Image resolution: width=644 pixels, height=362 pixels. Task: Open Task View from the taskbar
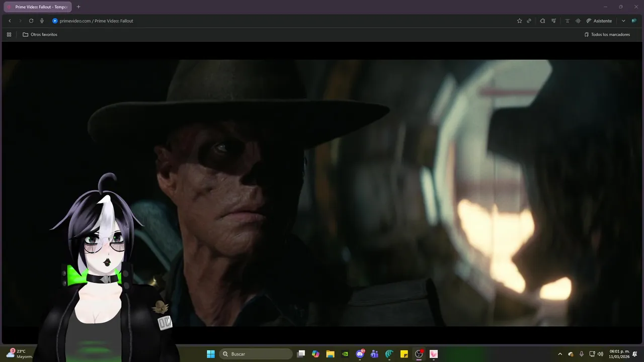(301, 354)
